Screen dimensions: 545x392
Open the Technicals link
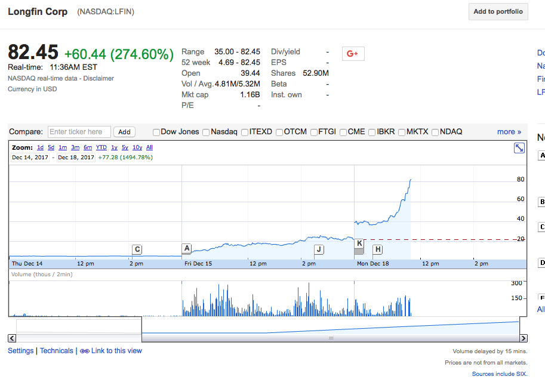pyautogui.click(x=57, y=351)
